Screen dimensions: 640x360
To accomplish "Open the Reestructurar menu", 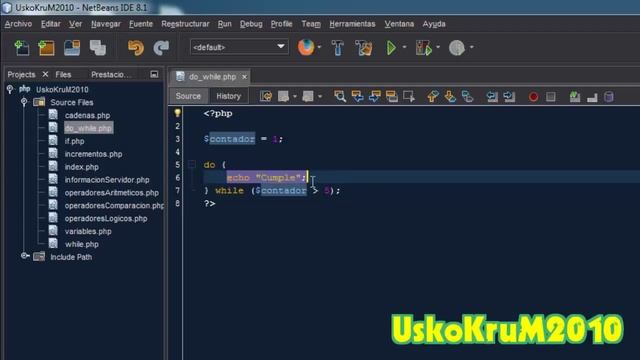I will point(185,24).
